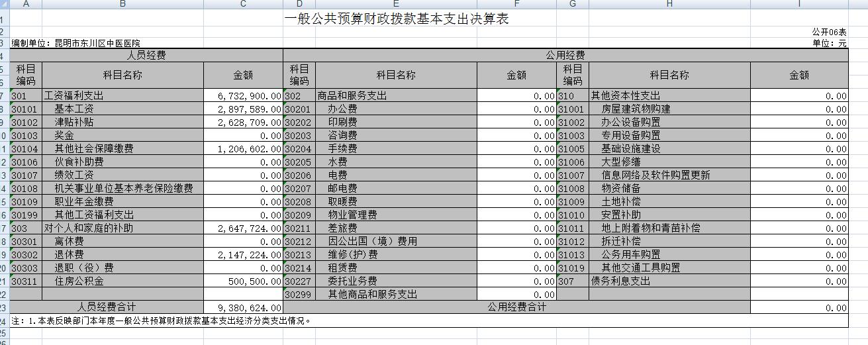Click the amount 500,500.00
The width and height of the screenshot is (868, 345).
click(243, 281)
